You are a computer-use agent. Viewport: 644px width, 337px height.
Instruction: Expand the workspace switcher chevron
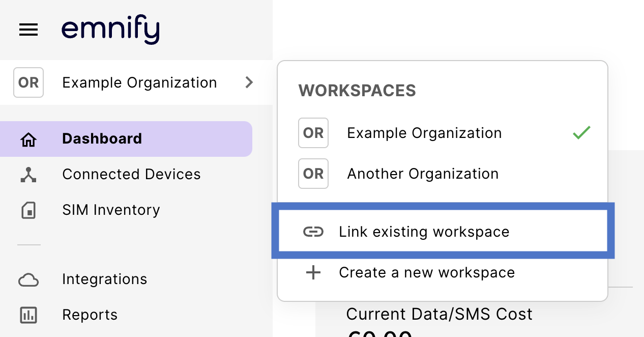(x=249, y=82)
